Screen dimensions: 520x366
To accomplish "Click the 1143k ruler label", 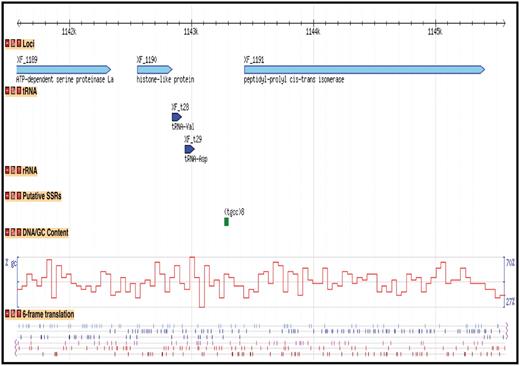I will pos(191,32).
